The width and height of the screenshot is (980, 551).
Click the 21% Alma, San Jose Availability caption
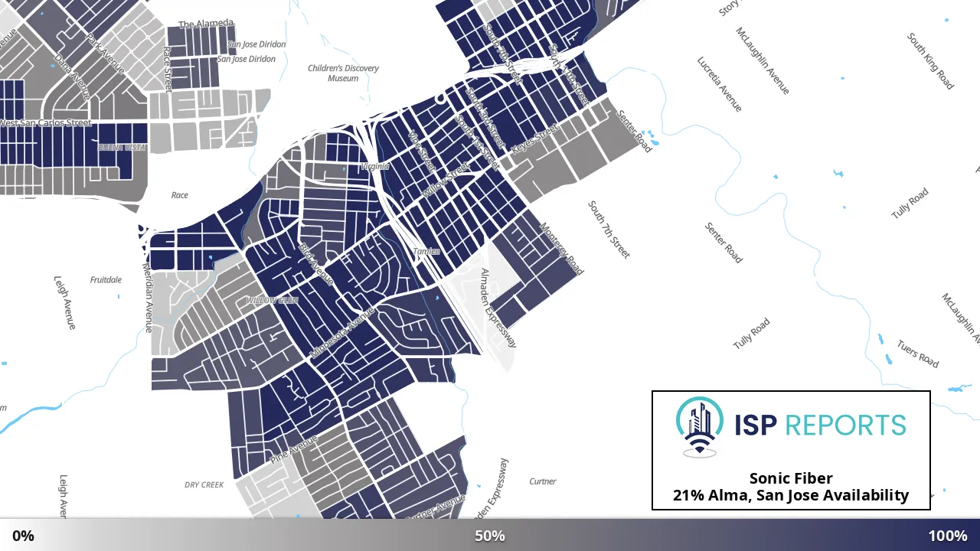[x=791, y=495]
